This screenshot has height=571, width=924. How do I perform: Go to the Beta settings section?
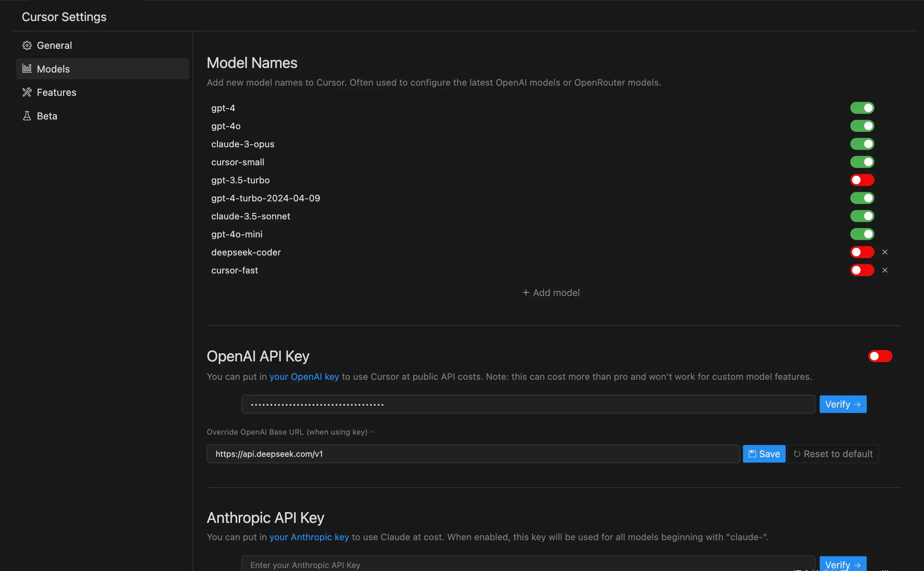click(x=102, y=116)
